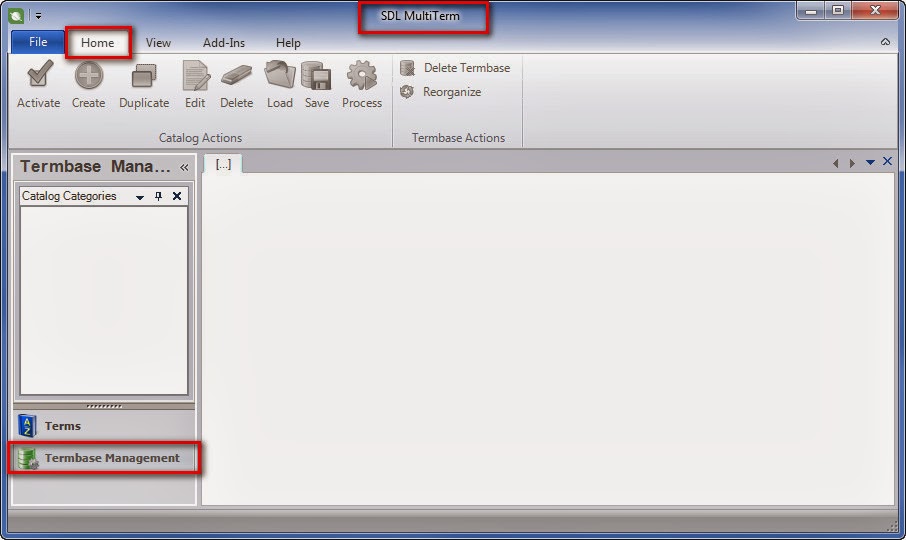The image size is (906, 540).
Task: Maximize the SDL MultiTerm window
Action: tap(838, 11)
